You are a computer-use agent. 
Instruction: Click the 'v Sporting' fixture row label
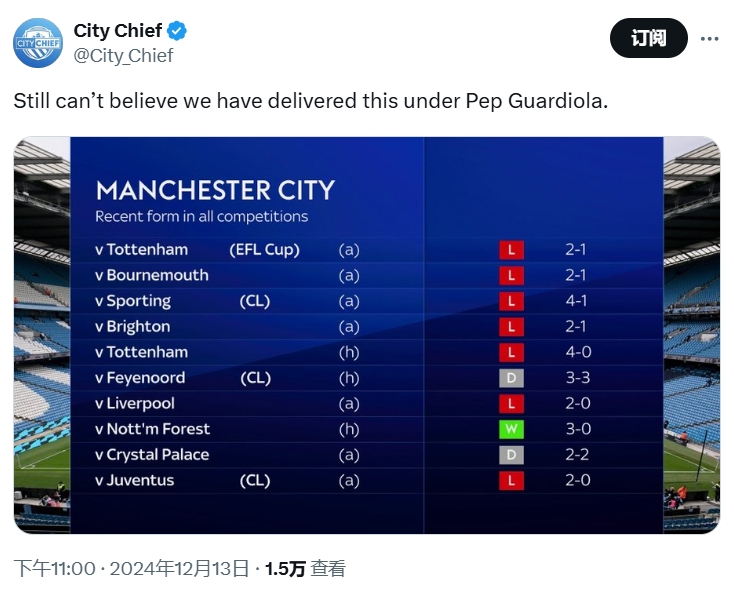pyautogui.click(x=133, y=301)
